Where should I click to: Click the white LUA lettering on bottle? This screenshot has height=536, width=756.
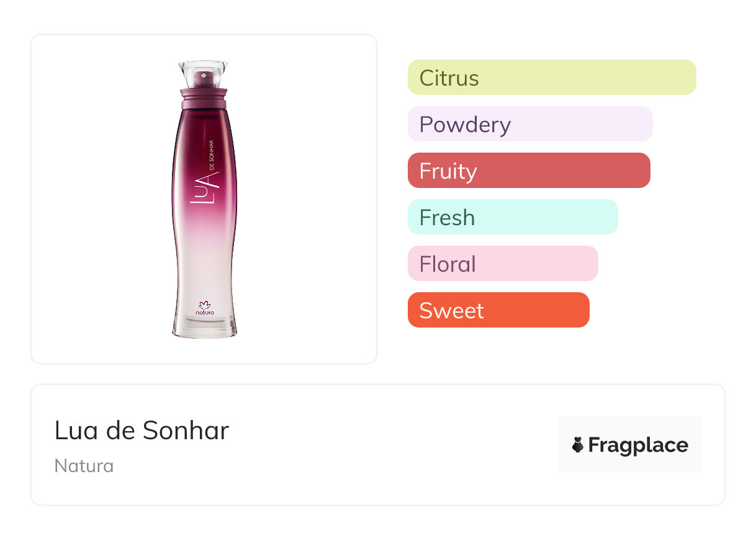pos(206,187)
